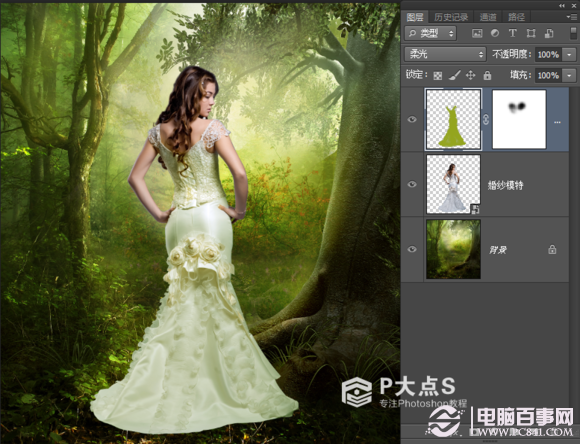Click the 背景 layer name
580x444 pixels.
pos(498,250)
